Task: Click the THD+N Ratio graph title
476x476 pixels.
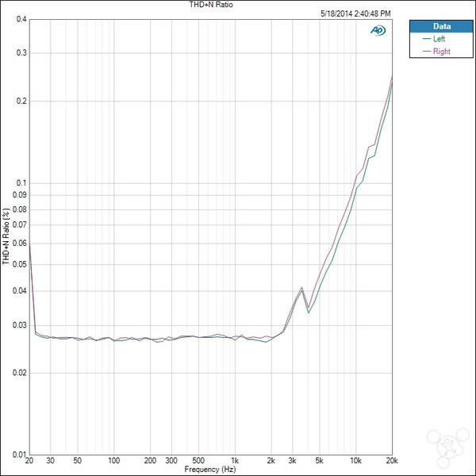Action: pos(211,5)
